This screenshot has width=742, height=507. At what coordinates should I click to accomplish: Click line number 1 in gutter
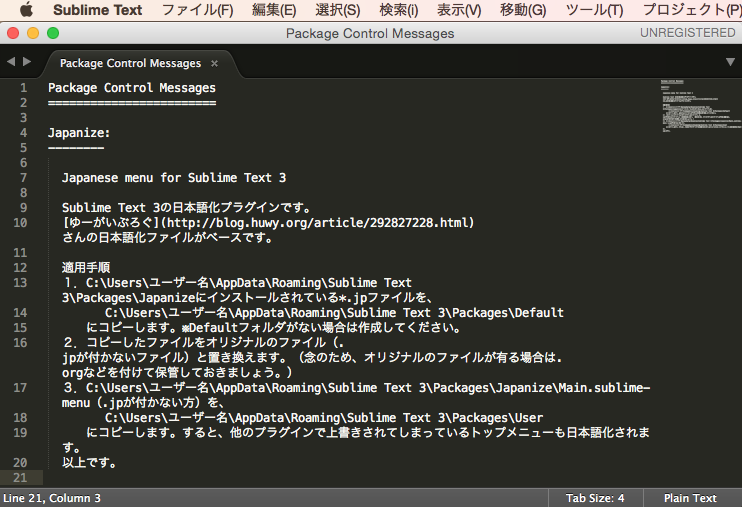pos(24,88)
